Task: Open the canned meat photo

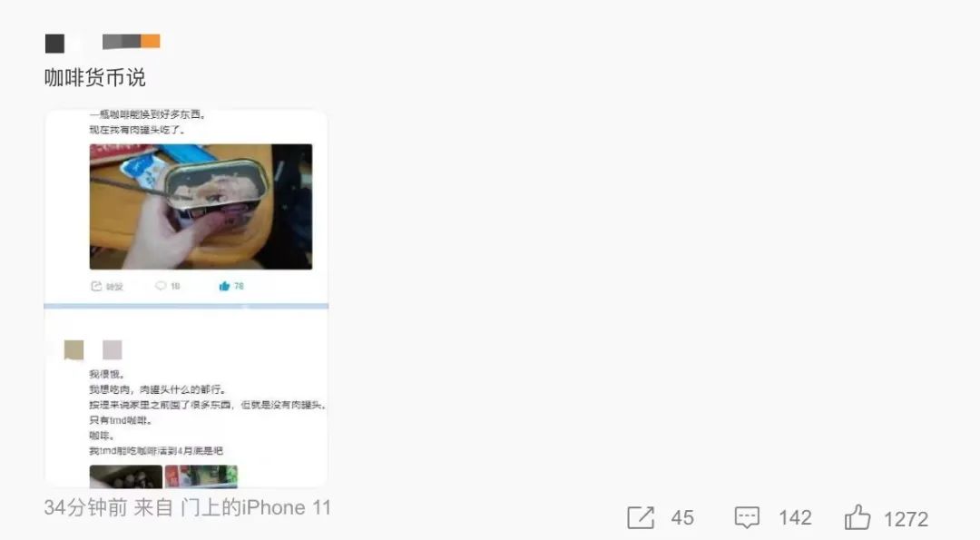Action: point(201,207)
